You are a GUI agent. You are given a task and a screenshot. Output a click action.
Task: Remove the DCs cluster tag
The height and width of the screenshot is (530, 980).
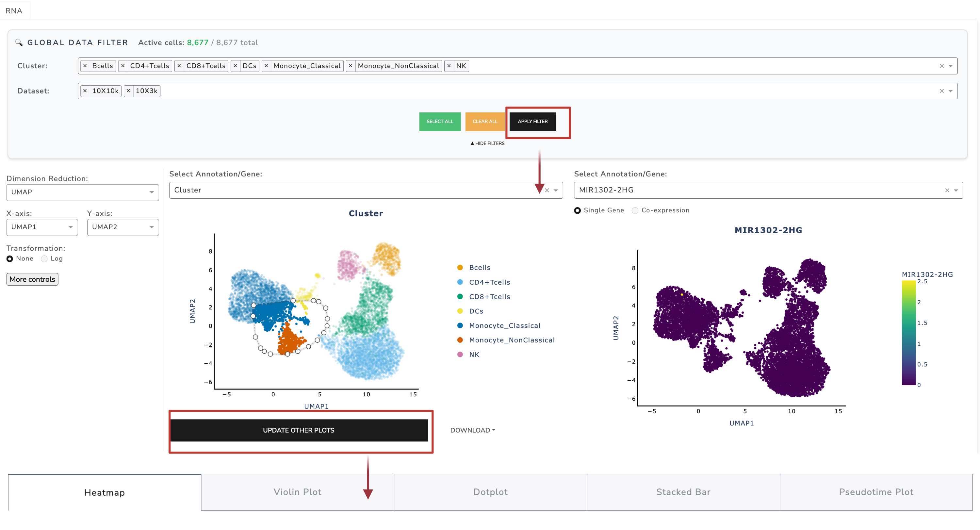(x=235, y=66)
